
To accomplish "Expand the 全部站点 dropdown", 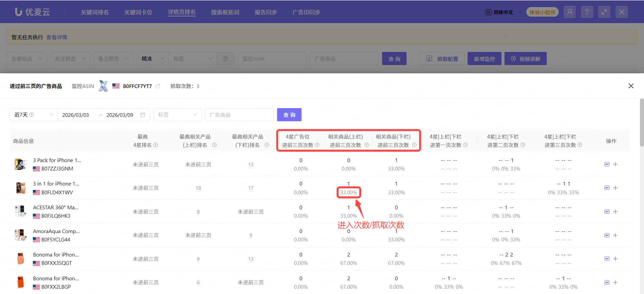I will 26,59.
